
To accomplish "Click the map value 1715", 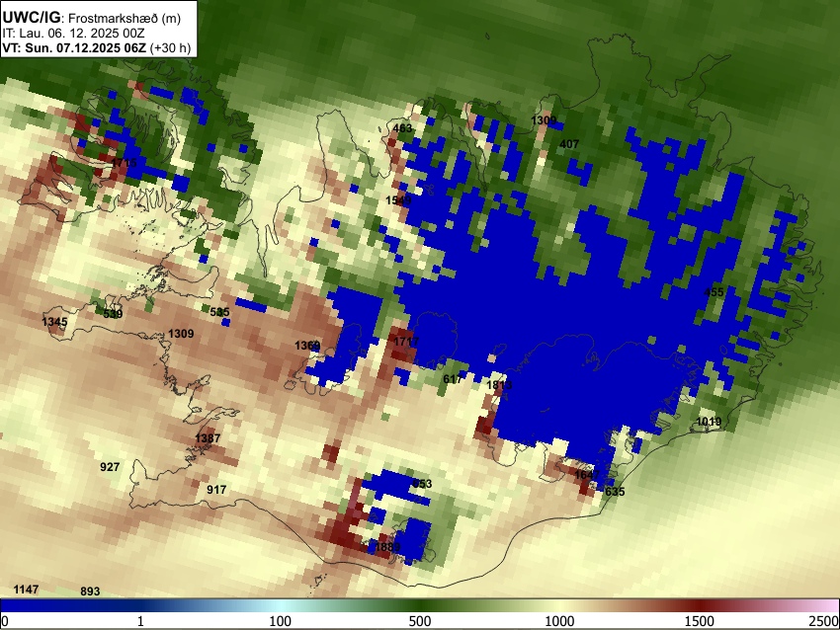I will tap(125, 162).
